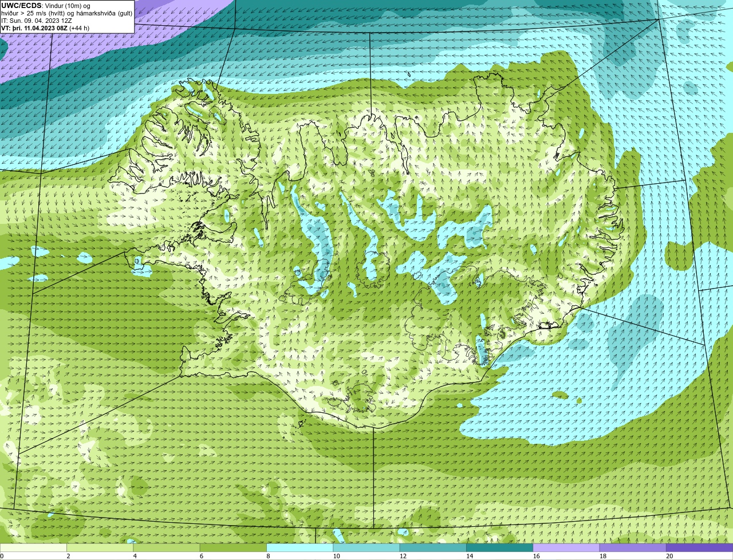The image size is (733, 560).
Task: Click the palest 0–2 m/s legend swatch
Action: click(x=33, y=548)
